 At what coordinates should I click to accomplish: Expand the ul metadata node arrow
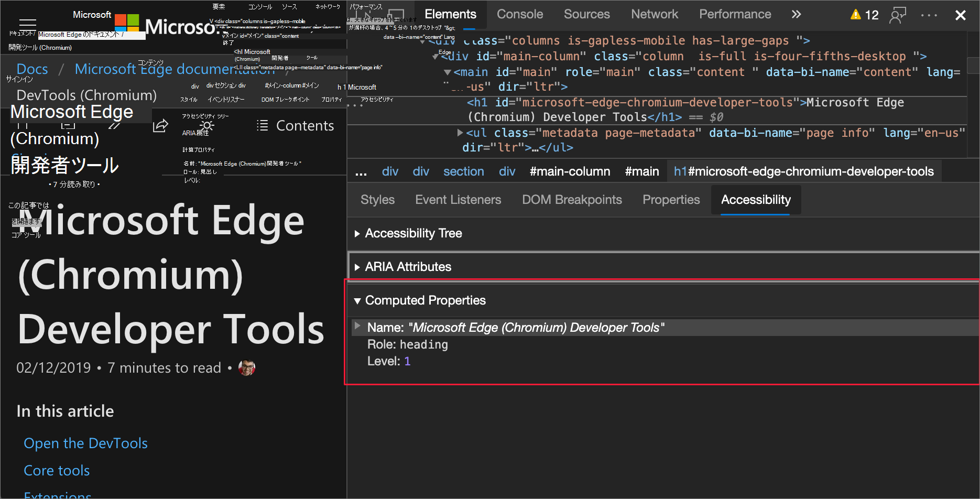click(x=460, y=133)
